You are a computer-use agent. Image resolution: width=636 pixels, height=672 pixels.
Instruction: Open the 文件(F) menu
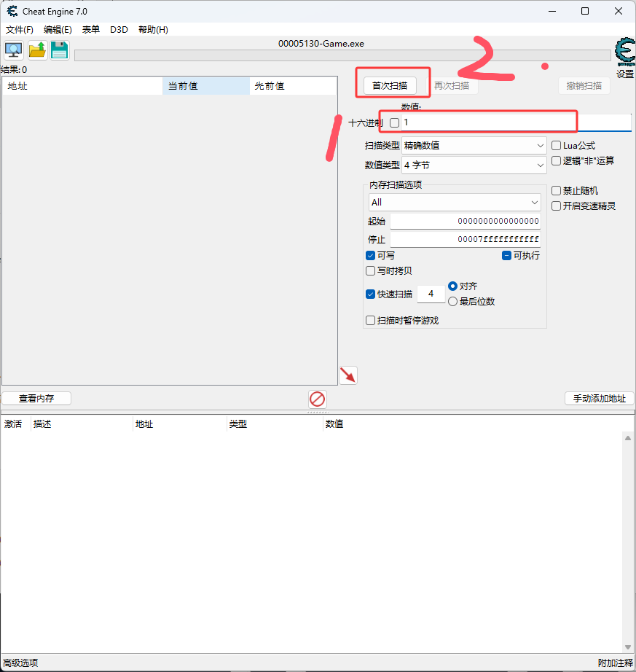click(x=19, y=30)
